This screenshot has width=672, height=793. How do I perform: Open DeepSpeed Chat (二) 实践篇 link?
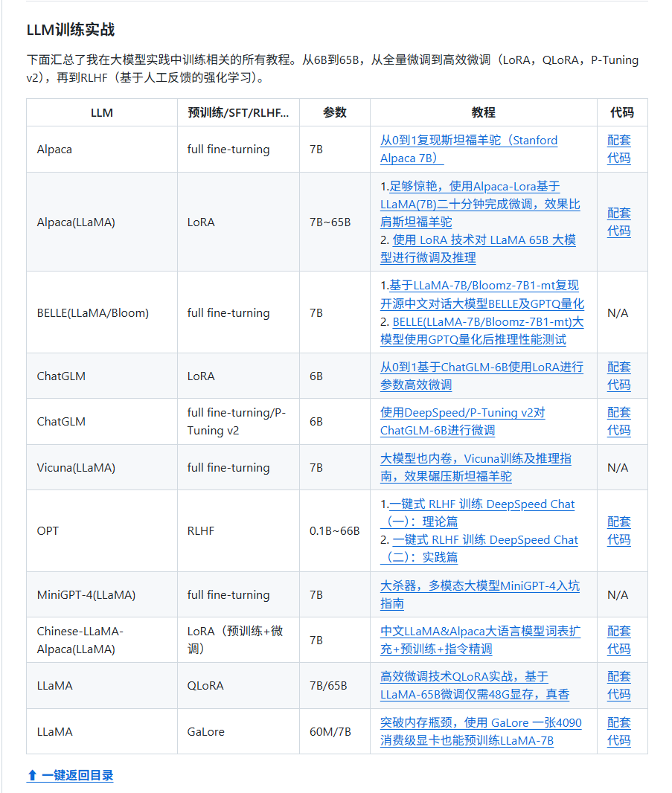pyautogui.click(x=479, y=549)
